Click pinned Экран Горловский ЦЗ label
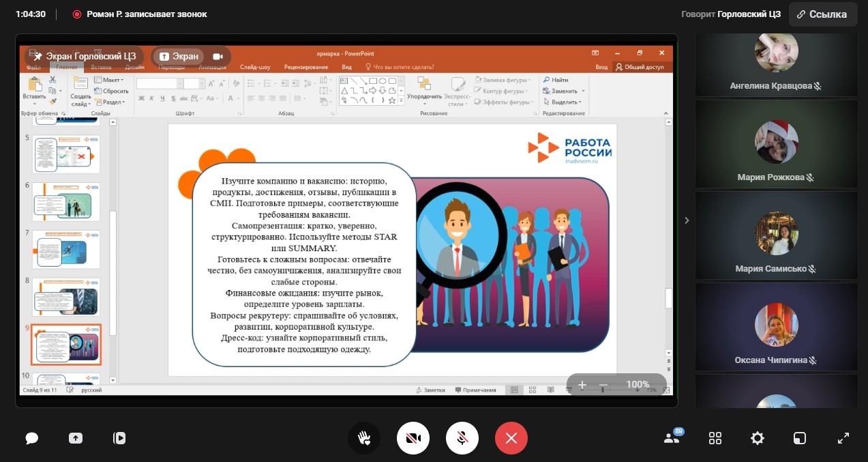 85,57
